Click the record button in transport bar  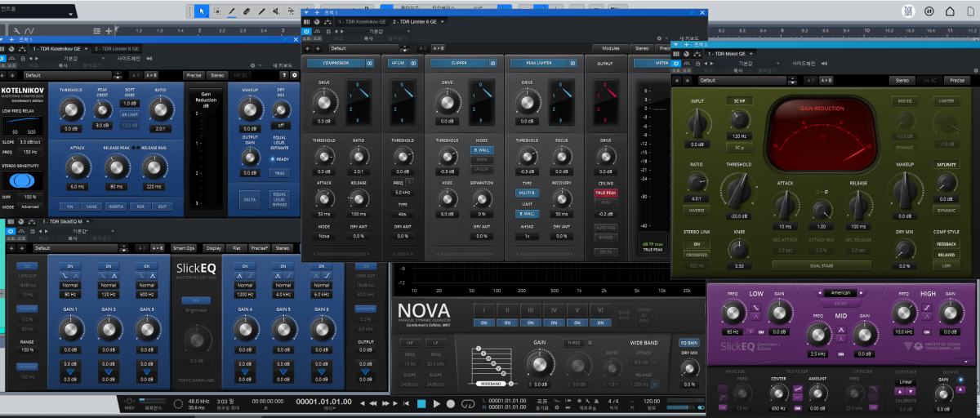451,403
